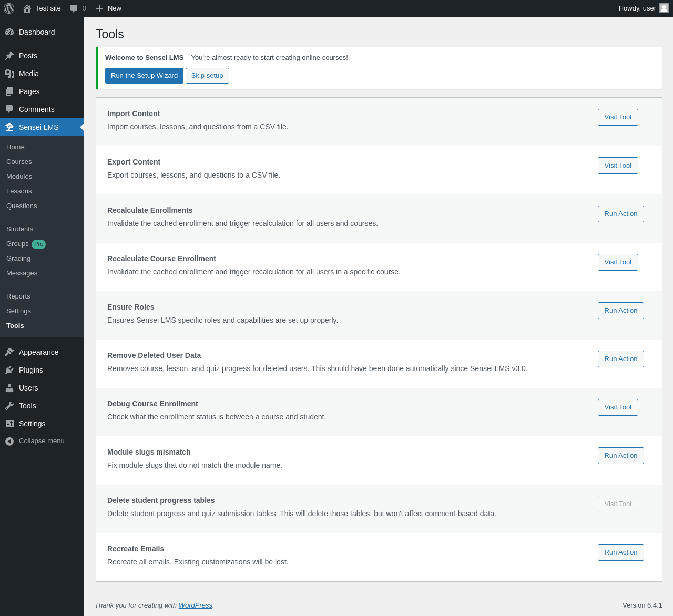Open the Courses submenu item
This screenshot has width=673, height=616.
(x=42, y=162)
